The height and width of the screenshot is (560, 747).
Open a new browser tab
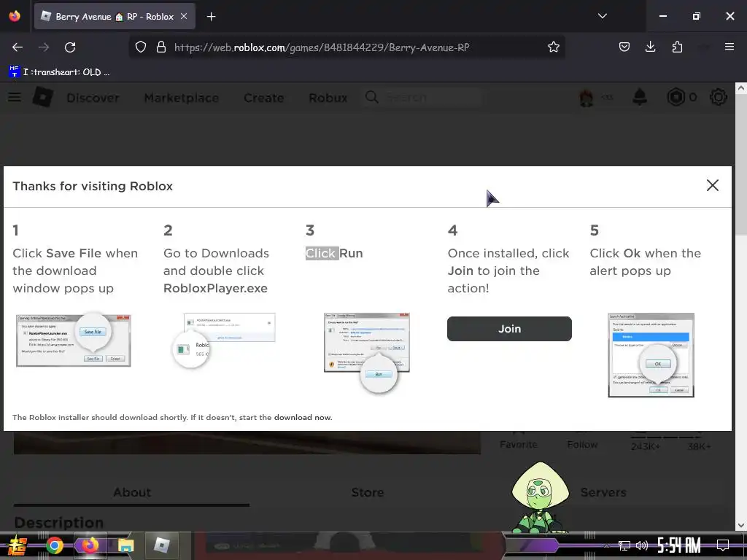[211, 17]
